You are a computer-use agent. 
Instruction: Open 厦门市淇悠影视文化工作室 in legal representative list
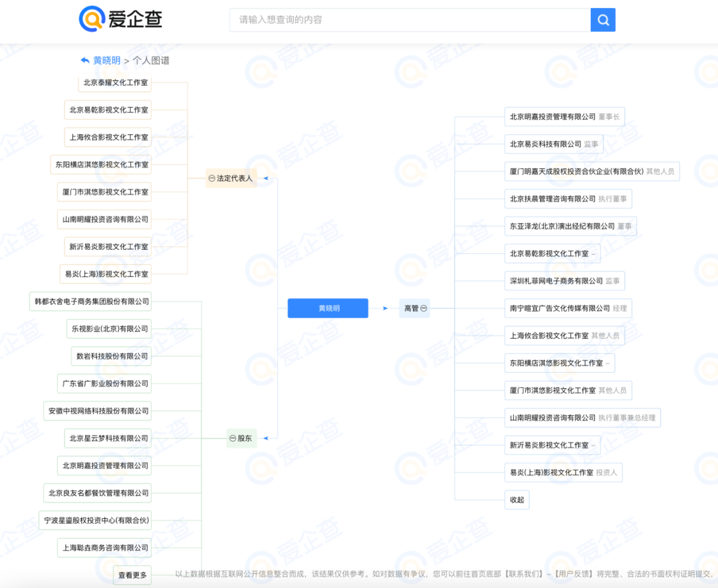tap(104, 192)
